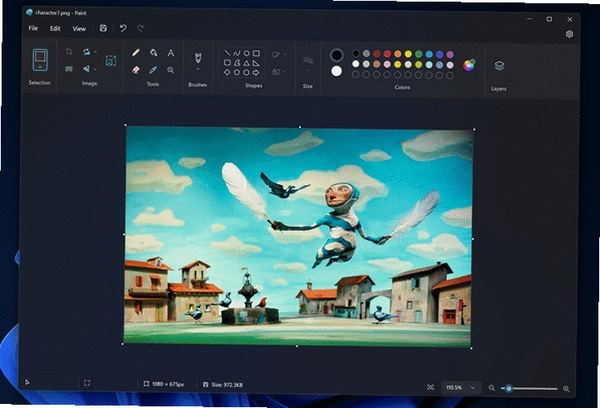This screenshot has height=408, width=600.
Task: Click the Crop icon in Image group
Action: click(69, 52)
